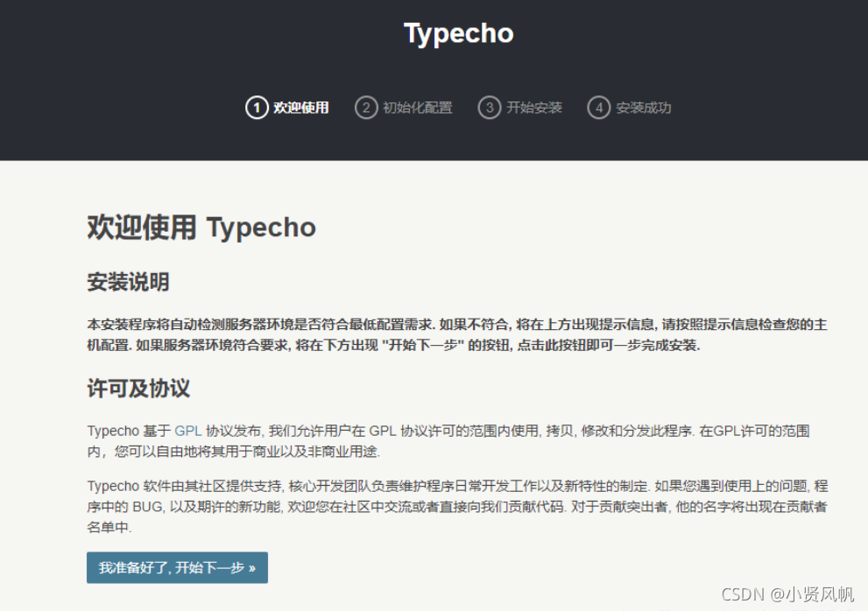This screenshot has height=611, width=868.
Task: Select step 4 circle icon 安装成功
Action: coord(598,108)
